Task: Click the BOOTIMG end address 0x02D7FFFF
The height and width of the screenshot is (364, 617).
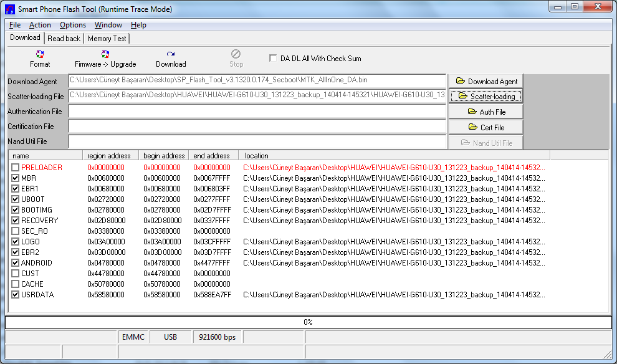Action: [212, 210]
